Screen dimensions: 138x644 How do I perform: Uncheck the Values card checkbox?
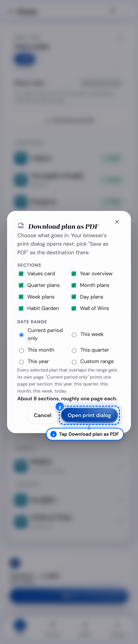[x=21, y=274]
